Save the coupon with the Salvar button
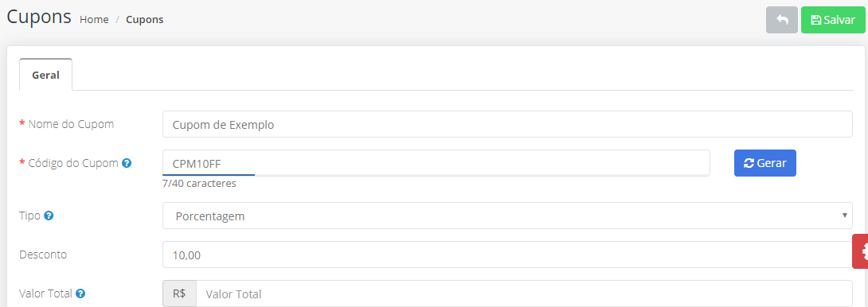Screen dimensions: 868x307 pos(833,20)
